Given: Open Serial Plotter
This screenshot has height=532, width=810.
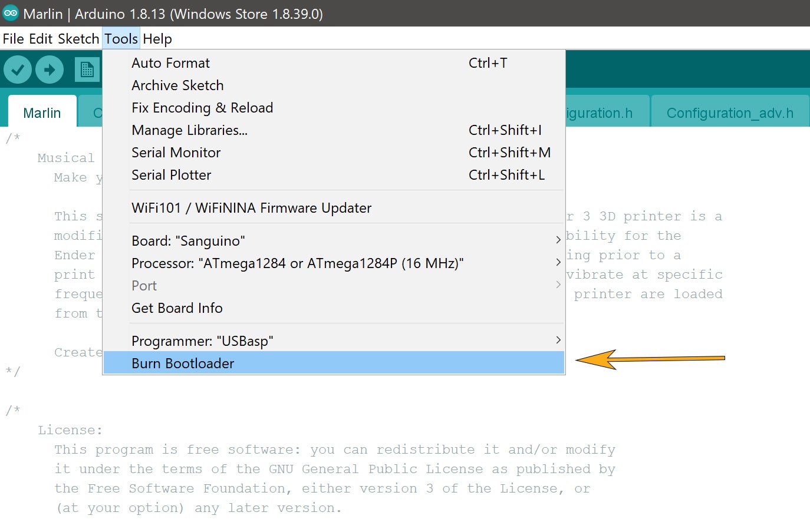Looking at the screenshot, I should pyautogui.click(x=171, y=175).
